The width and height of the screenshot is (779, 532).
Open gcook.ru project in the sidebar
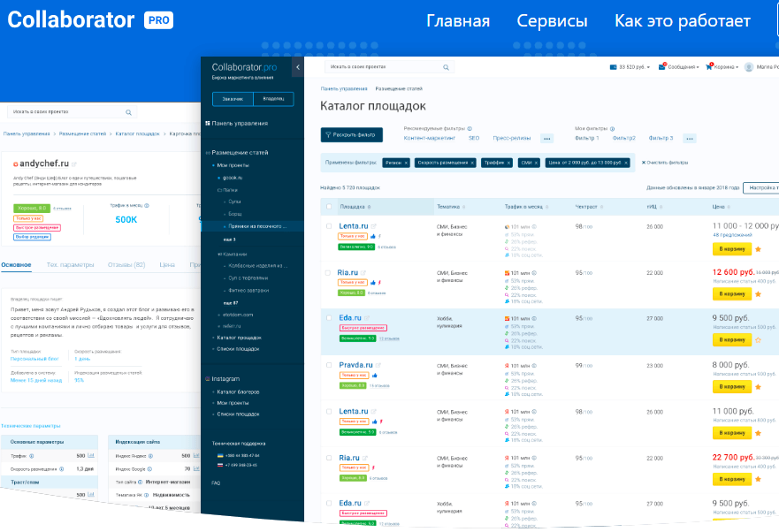[x=233, y=178]
